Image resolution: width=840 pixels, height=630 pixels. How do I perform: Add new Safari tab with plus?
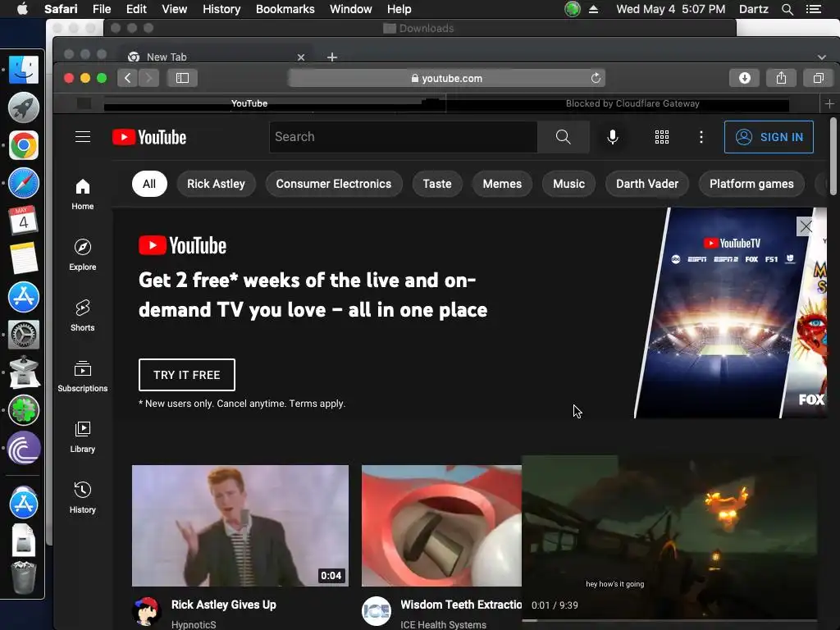[x=829, y=103]
